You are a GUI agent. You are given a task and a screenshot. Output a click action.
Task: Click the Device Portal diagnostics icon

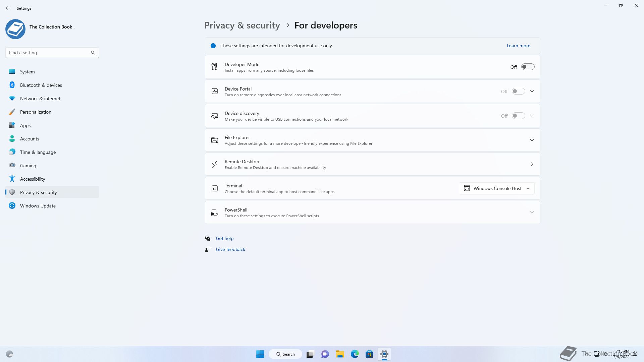(x=215, y=91)
